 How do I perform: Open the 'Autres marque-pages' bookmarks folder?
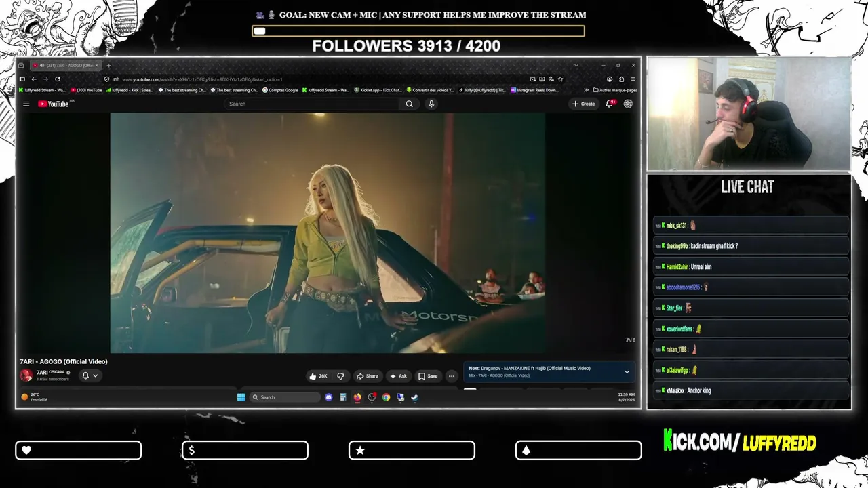[615, 90]
